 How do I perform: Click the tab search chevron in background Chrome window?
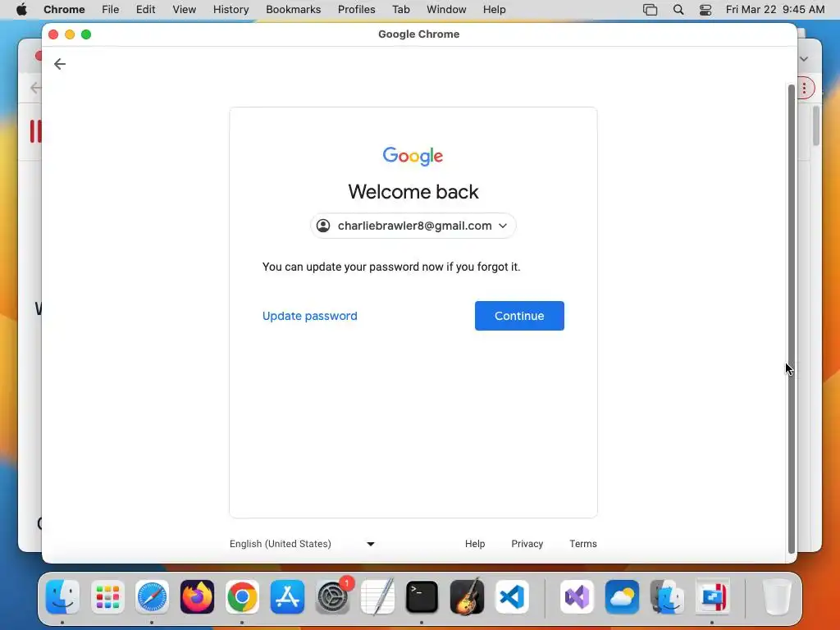point(804,59)
